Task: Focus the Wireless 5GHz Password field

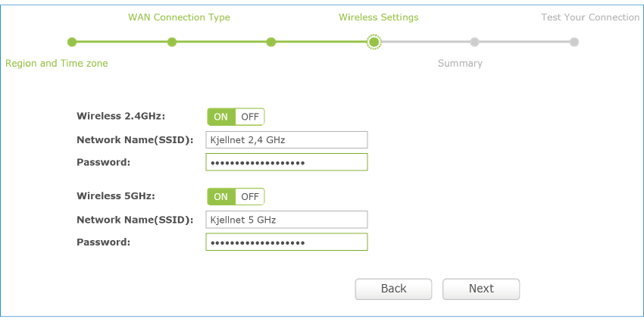Action: (286, 242)
